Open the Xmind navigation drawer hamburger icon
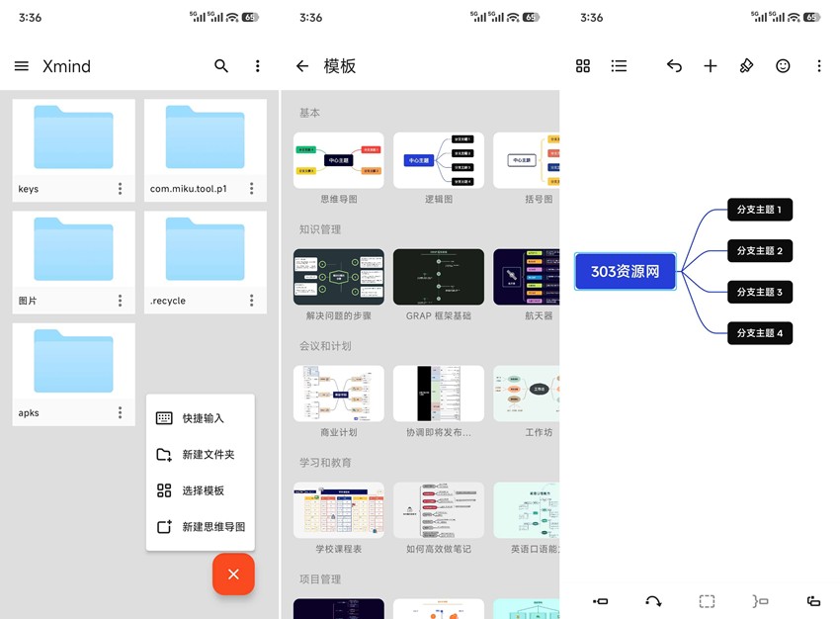 22,66
